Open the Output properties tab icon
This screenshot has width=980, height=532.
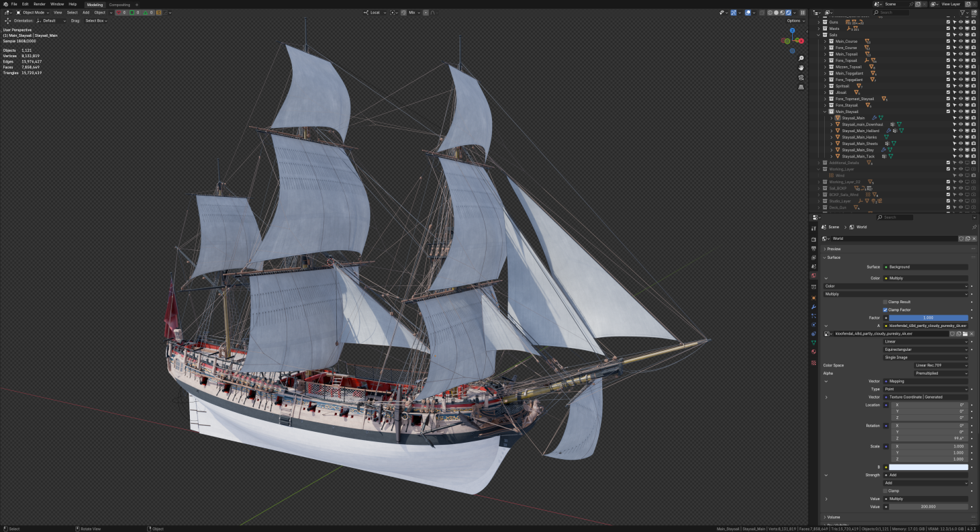click(813, 249)
